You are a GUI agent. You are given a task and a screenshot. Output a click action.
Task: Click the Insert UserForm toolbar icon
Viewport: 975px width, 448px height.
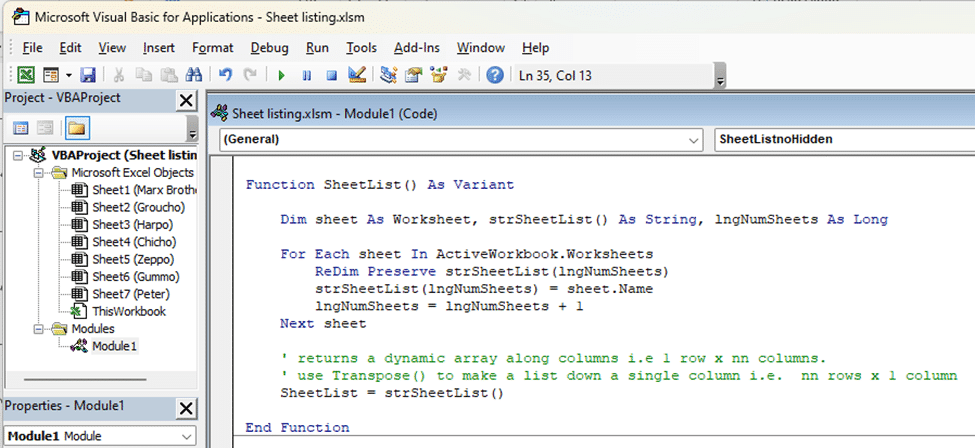[50, 75]
